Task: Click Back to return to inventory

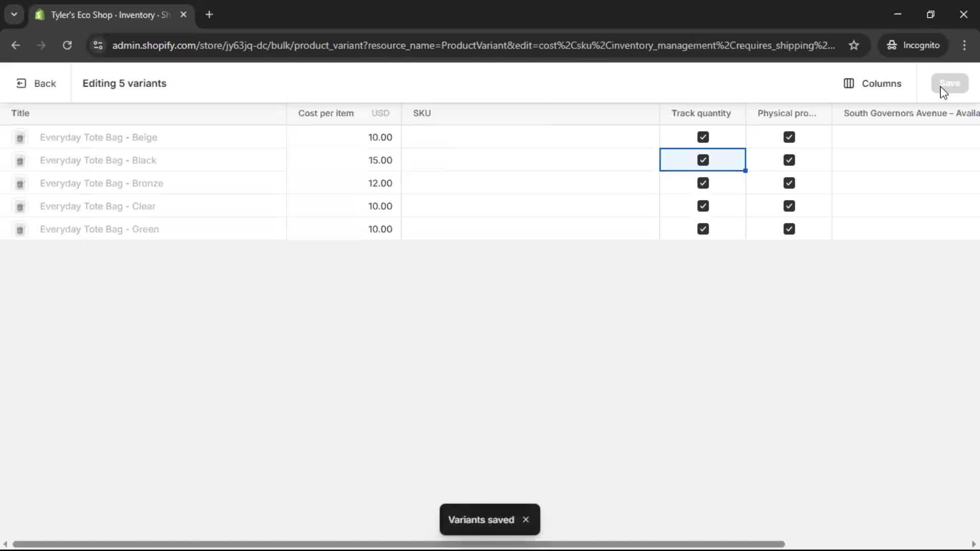Action: pyautogui.click(x=36, y=83)
